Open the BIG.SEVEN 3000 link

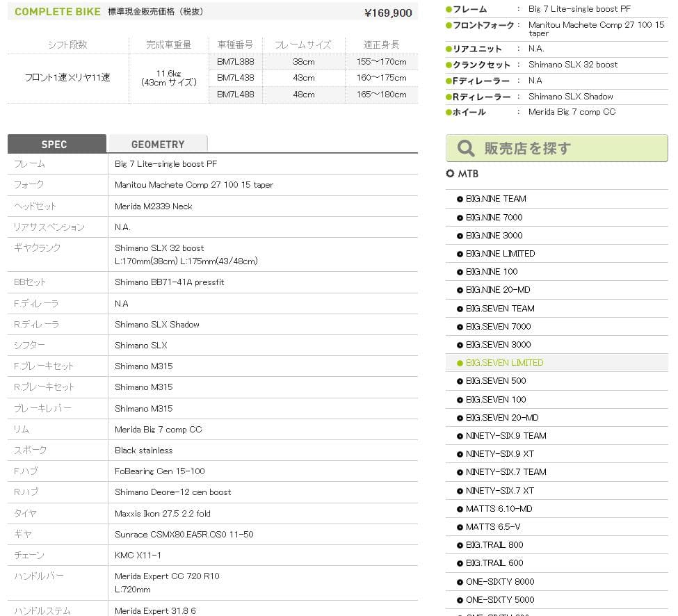(x=498, y=344)
